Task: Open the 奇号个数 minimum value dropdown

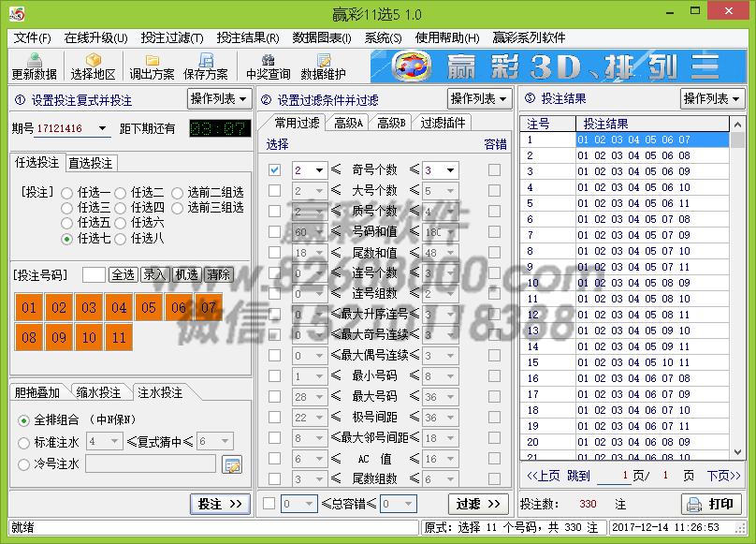Action: click(319, 170)
